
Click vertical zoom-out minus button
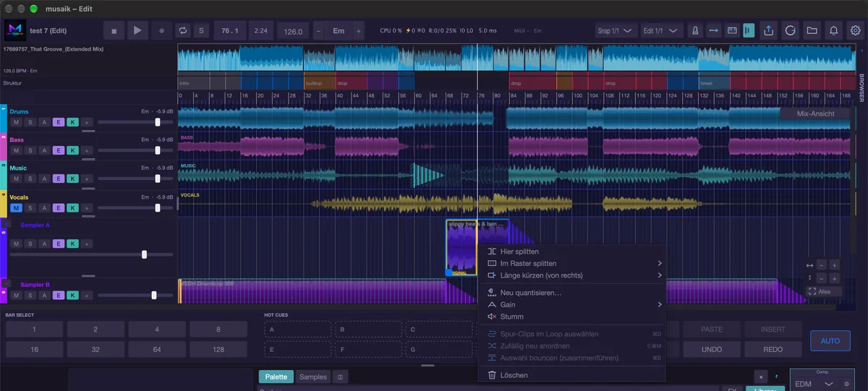click(x=820, y=278)
